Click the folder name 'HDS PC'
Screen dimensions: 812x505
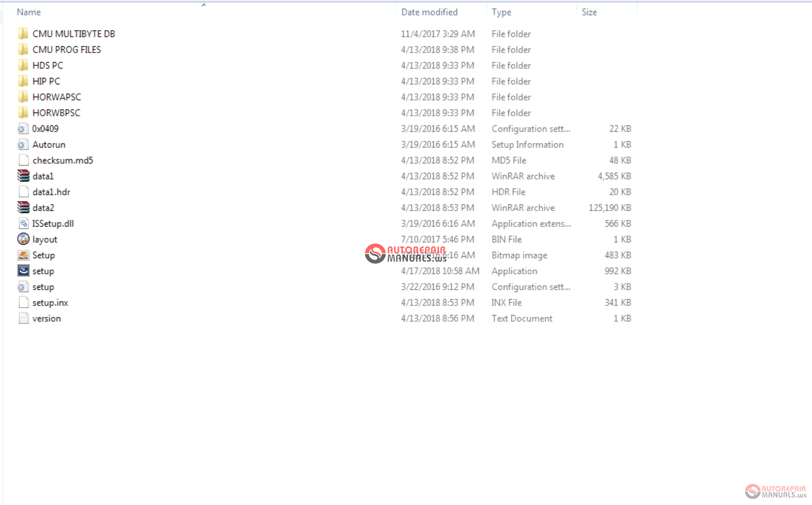click(x=48, y=65)
